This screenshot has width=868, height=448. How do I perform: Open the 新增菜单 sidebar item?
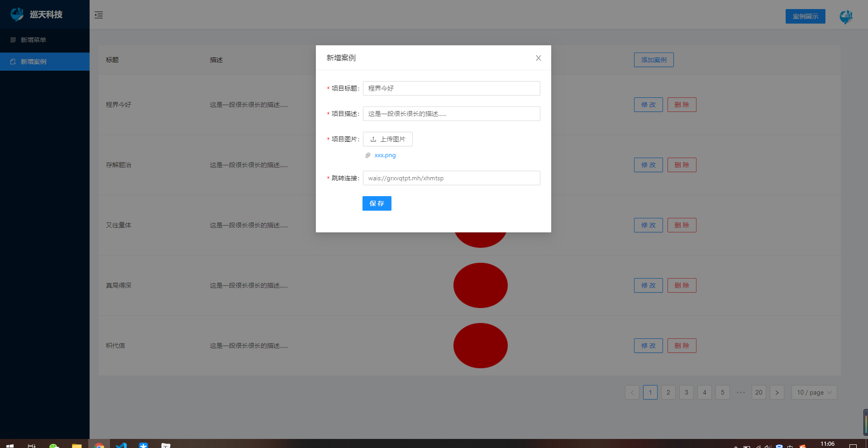click(45, 40)
